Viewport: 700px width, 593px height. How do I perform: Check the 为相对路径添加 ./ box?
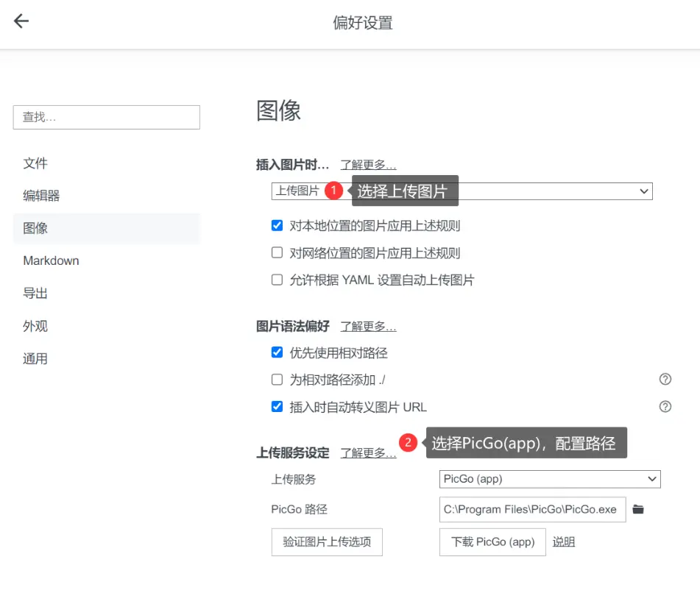point(277,380)
